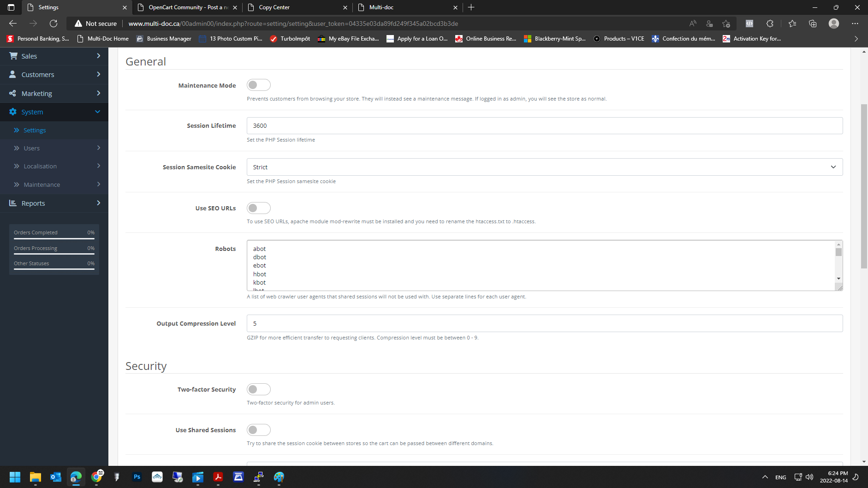The image size is (868, 488).
Task: Open Outlook from taskbar
Action: coord(55,477)
